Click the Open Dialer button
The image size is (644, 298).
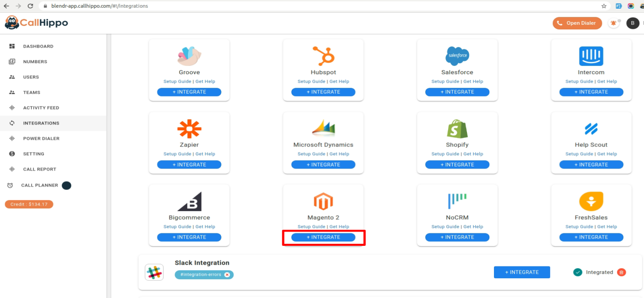tap(577, 23)
